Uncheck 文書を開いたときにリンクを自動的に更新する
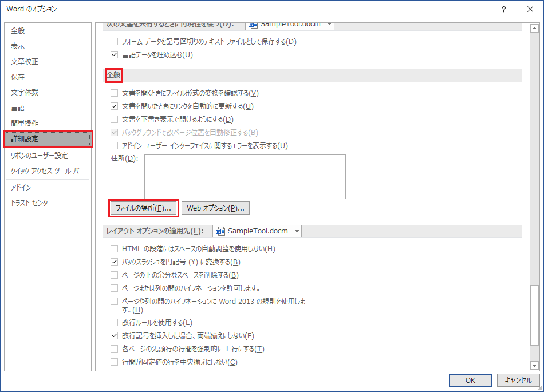Viewport: 544px width, 392px height. tap(114, 106)
